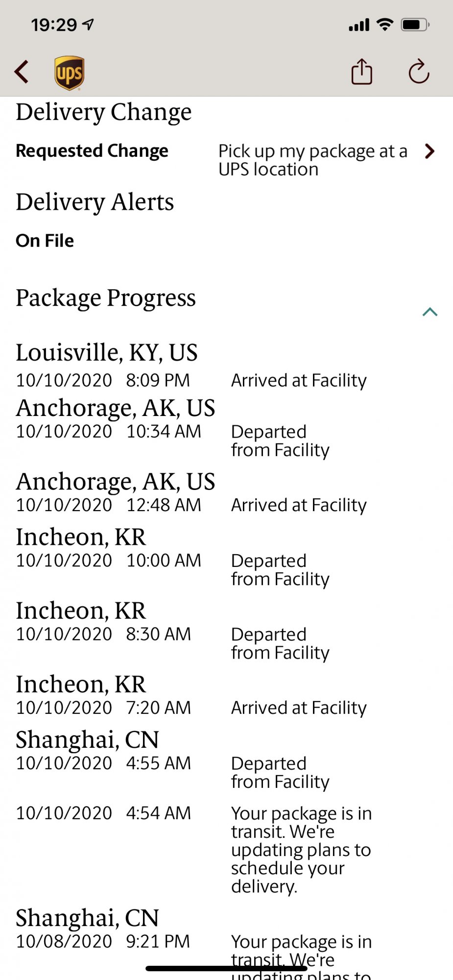This screenshot has height=980, width=453.
Task: Open the Requested Change chevron arrow
Action: [429, 151]
